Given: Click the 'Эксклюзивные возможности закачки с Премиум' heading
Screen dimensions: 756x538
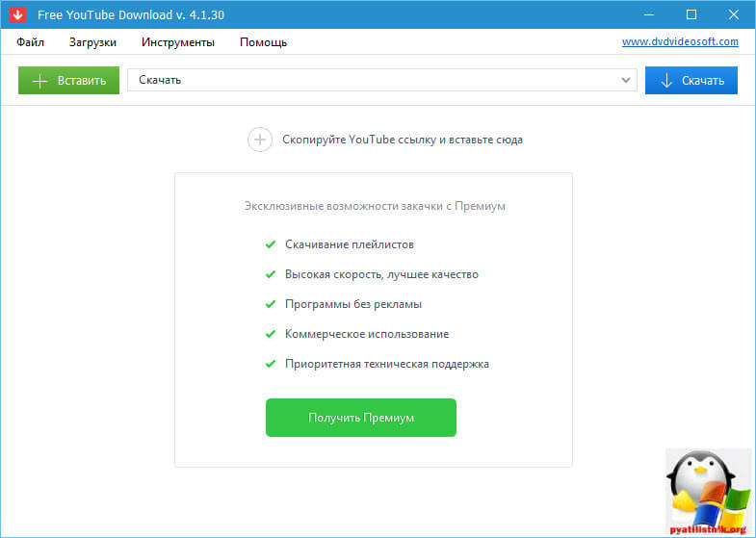Looking at the screenshot, I should 375,206.
